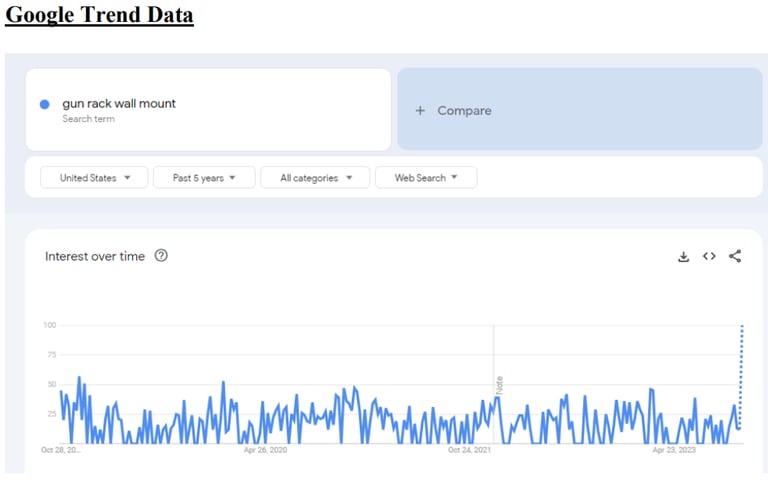Open the United States region dropdown
This screenshot has width=768, height=500.
point(94,178)
